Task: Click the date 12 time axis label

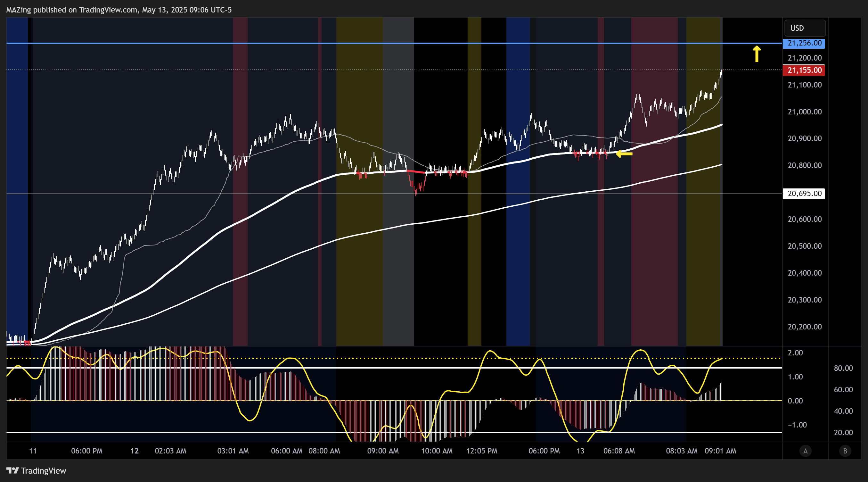Action: point(135,451)
